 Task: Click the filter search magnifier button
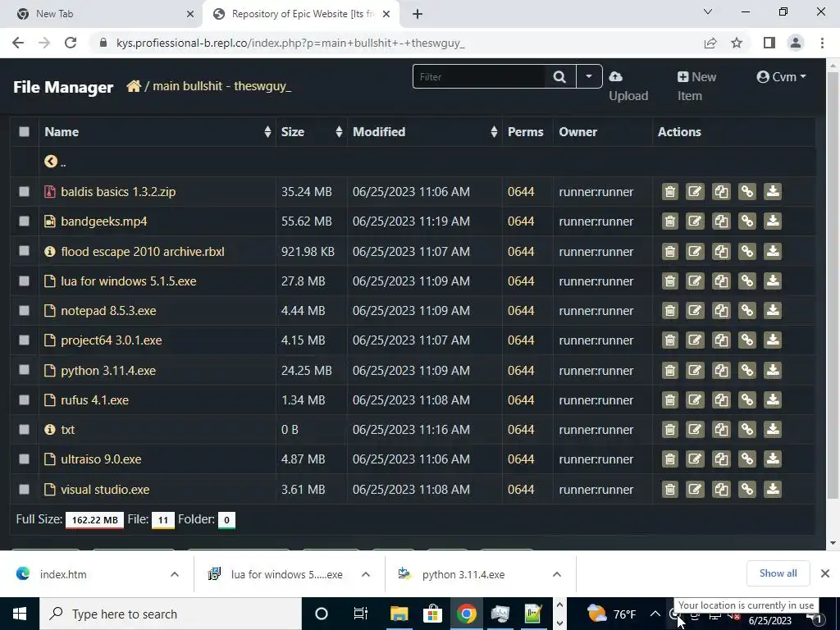[559, 76]
